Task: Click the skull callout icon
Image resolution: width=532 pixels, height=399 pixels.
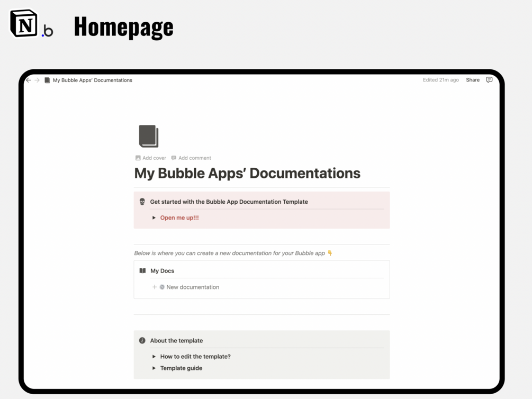Action: tap(142, 202)
